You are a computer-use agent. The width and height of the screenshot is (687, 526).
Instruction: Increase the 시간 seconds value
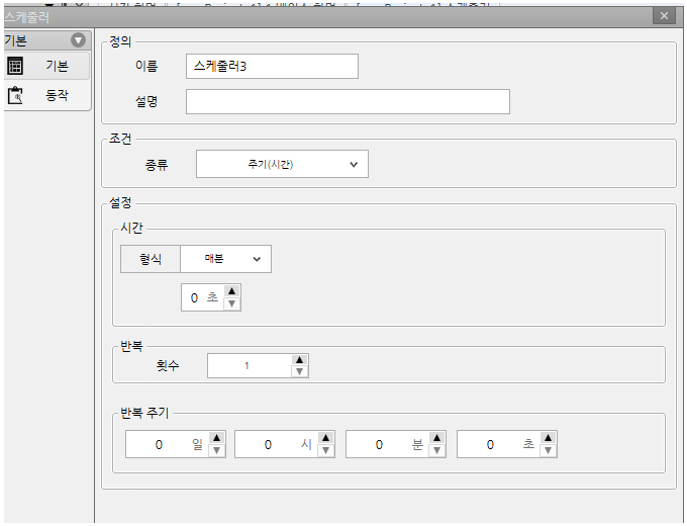[232, 291]
